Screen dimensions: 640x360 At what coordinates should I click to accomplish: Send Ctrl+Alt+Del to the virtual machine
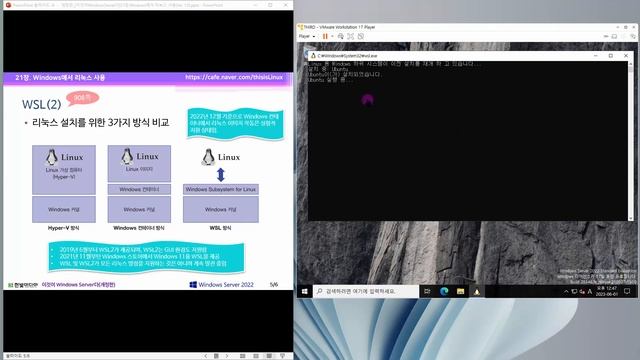pos(340,36)
